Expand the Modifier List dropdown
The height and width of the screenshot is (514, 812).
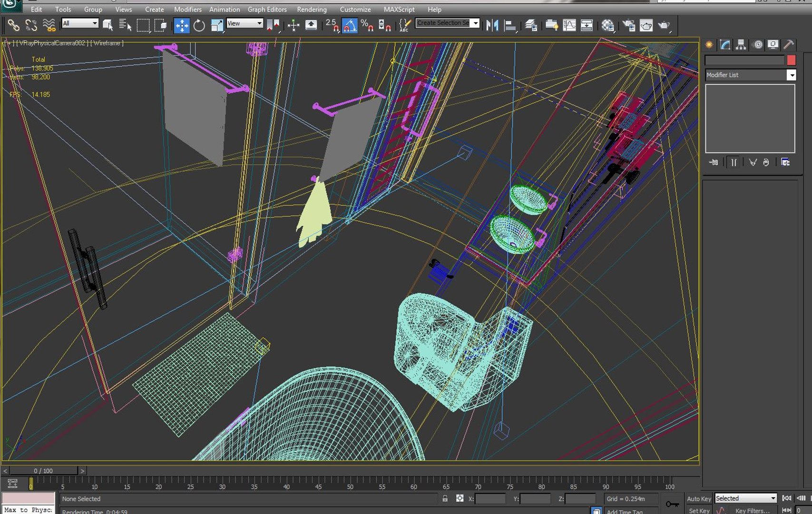pos(791,75)
